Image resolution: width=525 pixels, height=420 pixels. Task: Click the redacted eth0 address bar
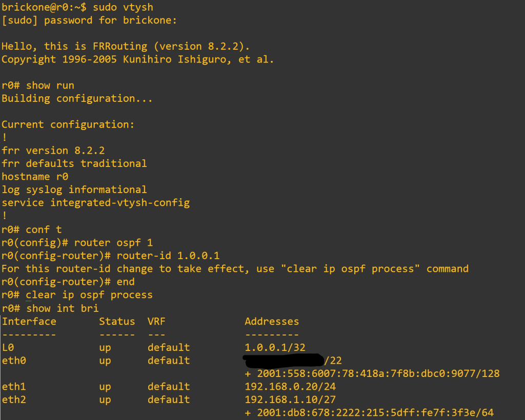coord(284,360)
